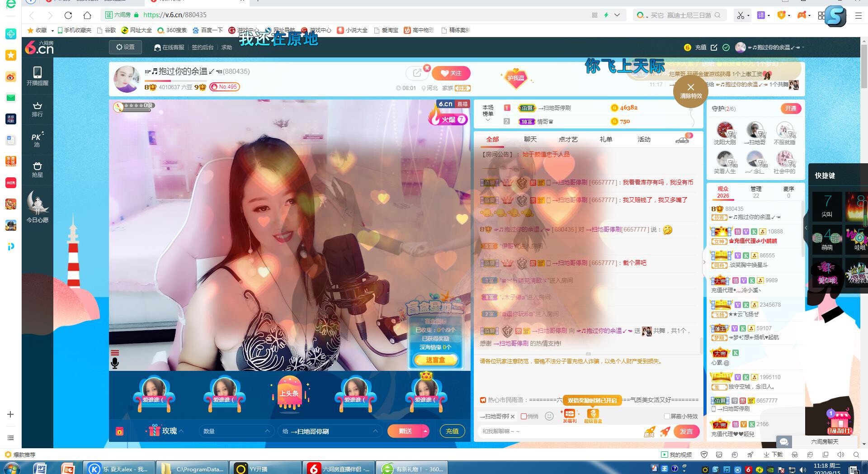This screenshot has height=474, width=868.
Task: Click the 顺风 rocket icon in chat input
Action: point(649,431)
